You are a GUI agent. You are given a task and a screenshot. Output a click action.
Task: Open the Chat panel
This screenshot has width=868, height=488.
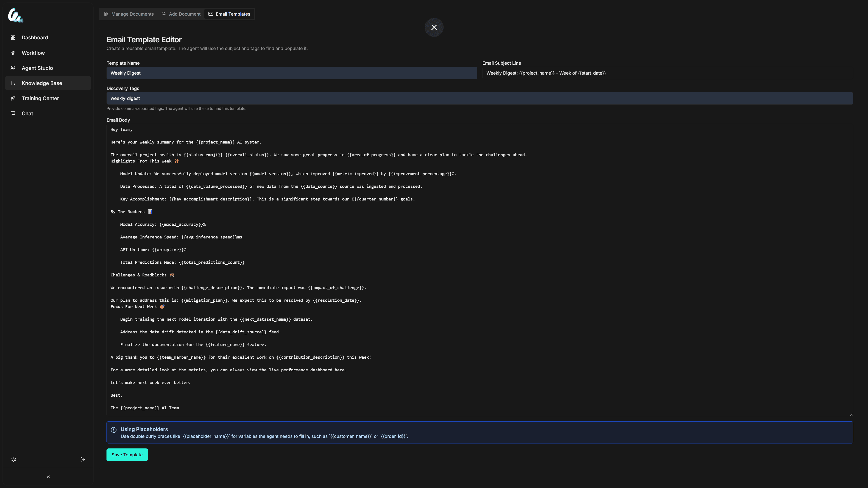tap(27, 113)
